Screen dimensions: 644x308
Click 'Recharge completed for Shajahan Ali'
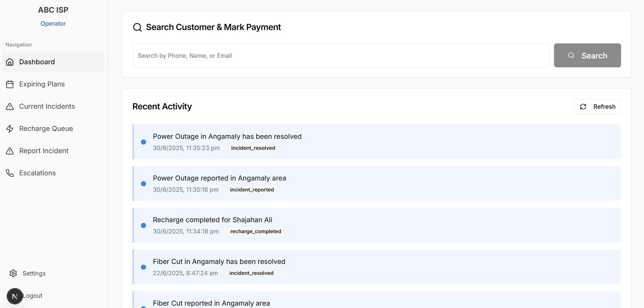pyautogui.click(x=212, y=220)
